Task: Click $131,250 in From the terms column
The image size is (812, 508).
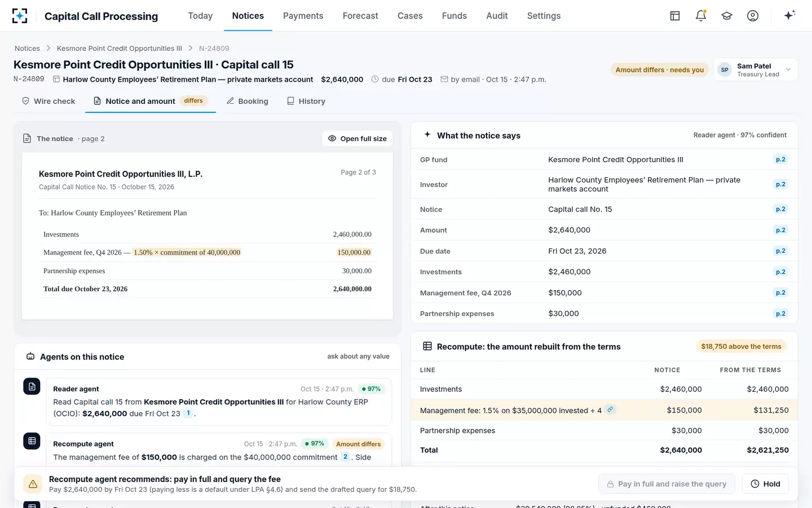Action: pyautogui.click(x=771, y=410)
